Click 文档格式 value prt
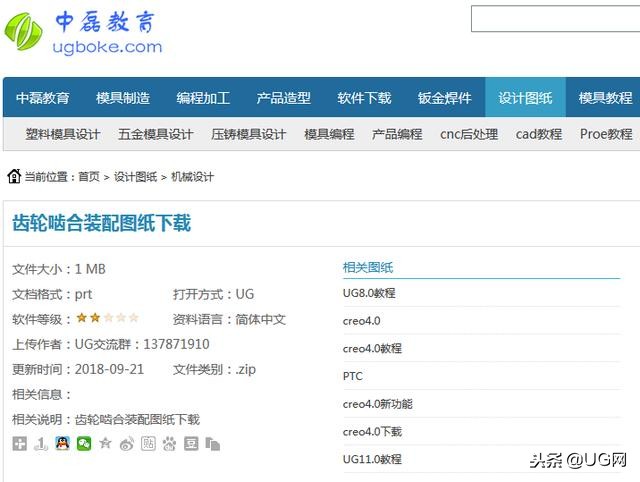The height and width of the screenshot is (482, 640). (83, 295)
